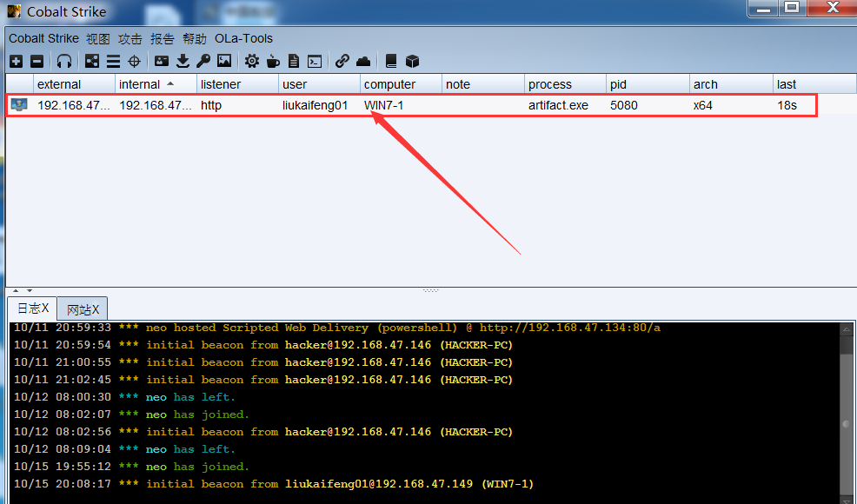
Task: Click log line 10/12 08:00:30 neo has left
Action: tap(124, 397)
